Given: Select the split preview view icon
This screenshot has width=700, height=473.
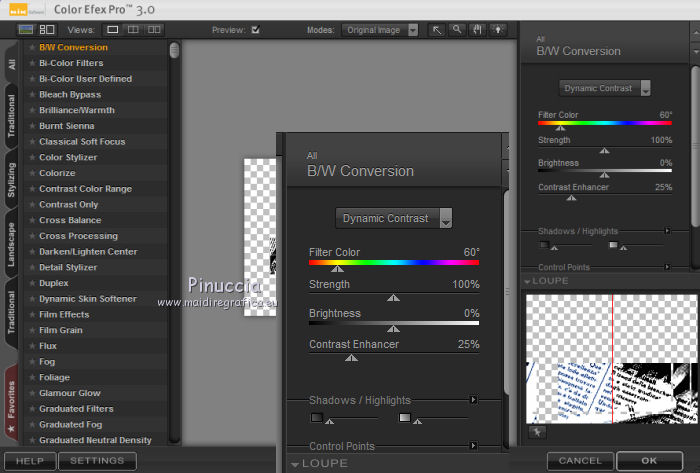Looking at the screenshot, I should [x=133, y=29].
